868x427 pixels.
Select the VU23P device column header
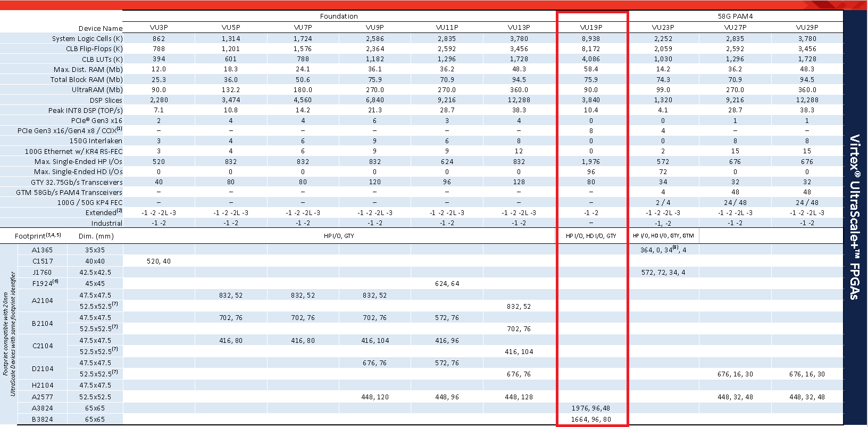663,28
